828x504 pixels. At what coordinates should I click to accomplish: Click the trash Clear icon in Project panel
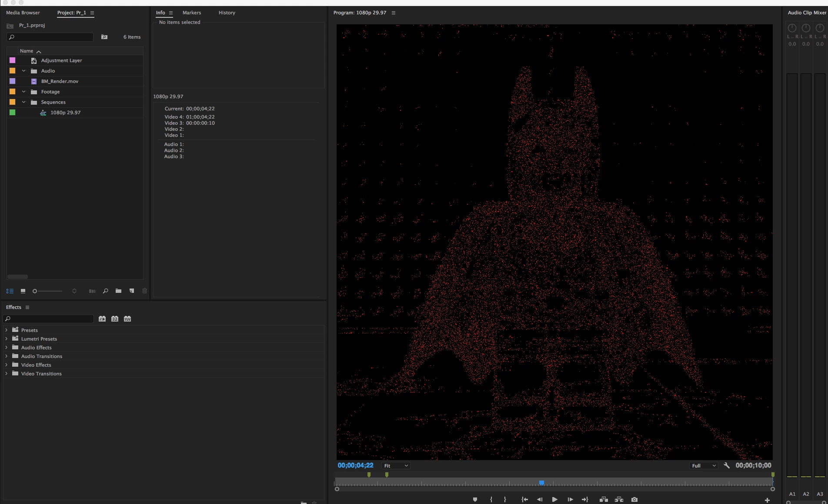coord(145,291)
